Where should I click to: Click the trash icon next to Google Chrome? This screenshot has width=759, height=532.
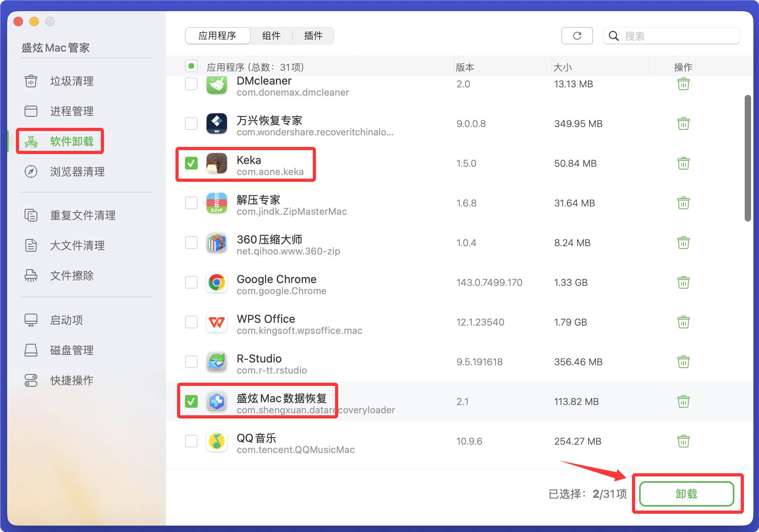(x=684, y=282)
